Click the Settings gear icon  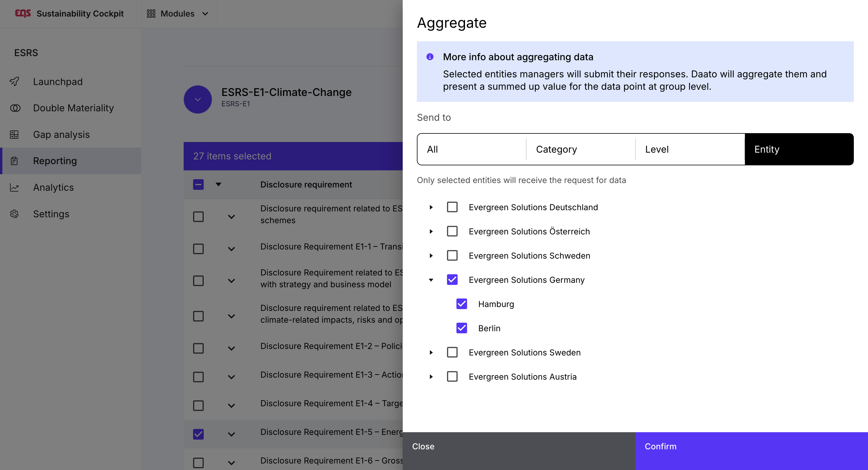point(14,214)
